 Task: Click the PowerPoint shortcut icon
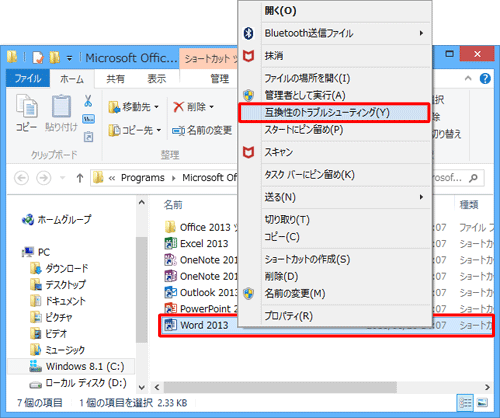pyautogui.click(x=170, y=308)
